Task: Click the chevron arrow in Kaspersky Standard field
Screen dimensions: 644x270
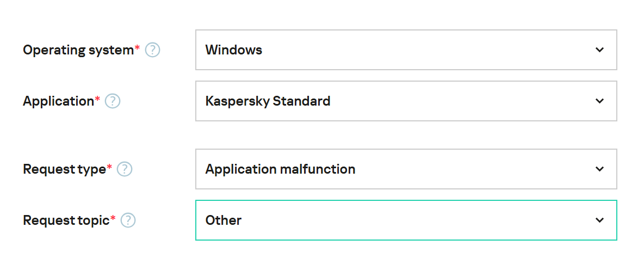Action: click(x=599, y=101)
